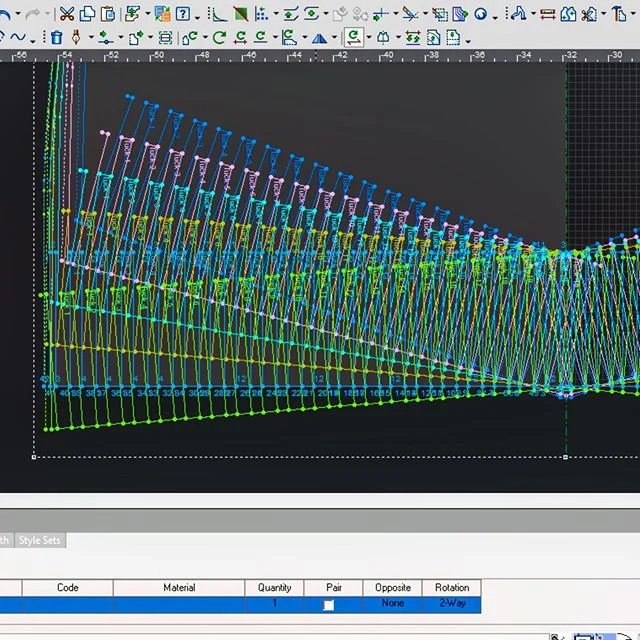Click the Opposite None cell
This screenshot has height=640, width=640.
392,604
